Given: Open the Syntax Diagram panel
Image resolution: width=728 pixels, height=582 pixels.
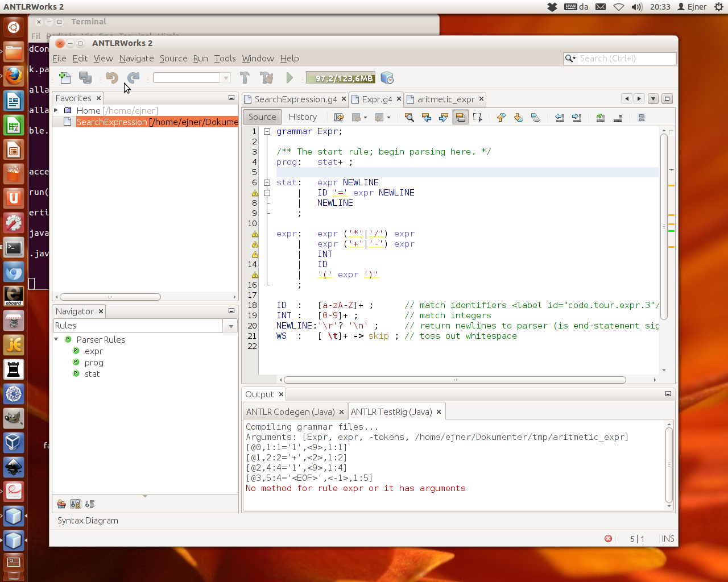Looking at the screenshot, I should [88, 521].
